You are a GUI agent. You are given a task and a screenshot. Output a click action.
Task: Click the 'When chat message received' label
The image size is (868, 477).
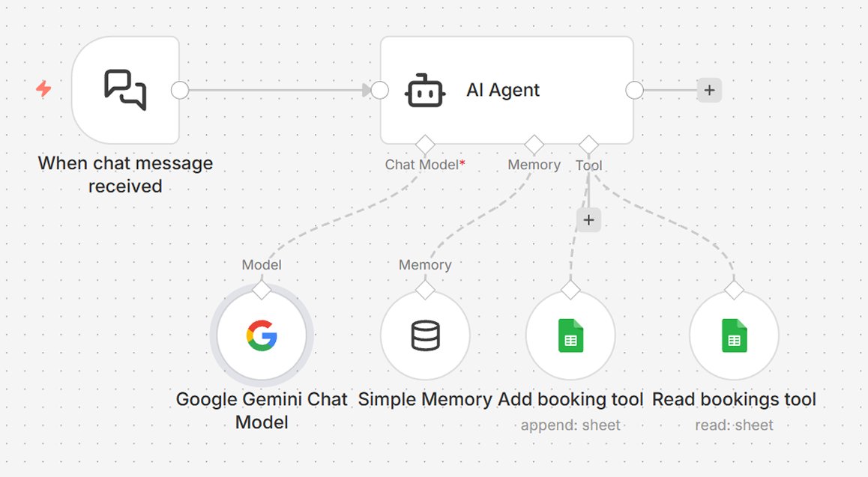tap(125, 174)
